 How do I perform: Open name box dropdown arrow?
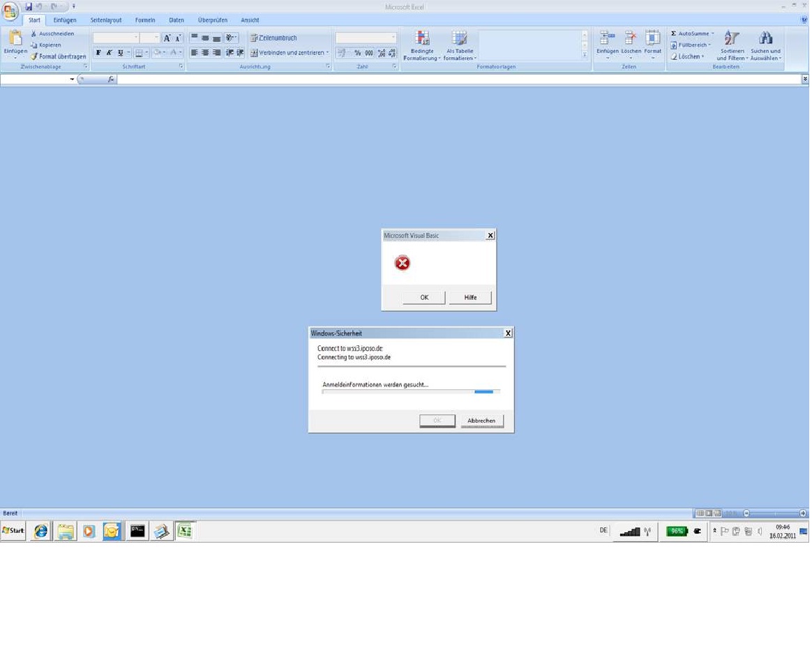(72, 80)
